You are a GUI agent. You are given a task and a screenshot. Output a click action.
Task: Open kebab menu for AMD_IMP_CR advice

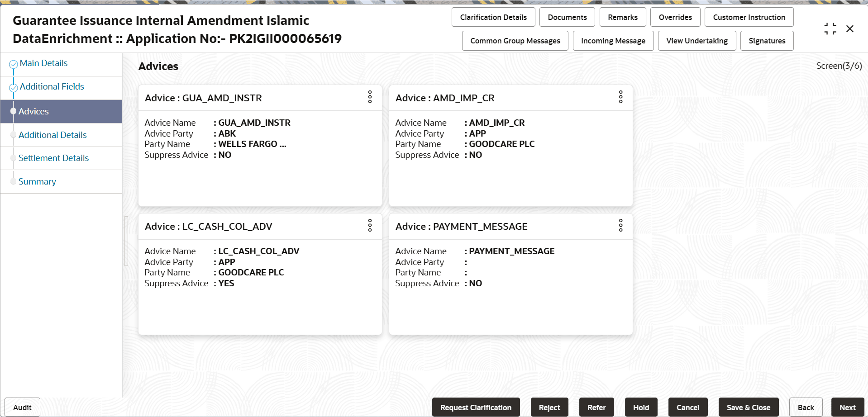tap(620, 97)
